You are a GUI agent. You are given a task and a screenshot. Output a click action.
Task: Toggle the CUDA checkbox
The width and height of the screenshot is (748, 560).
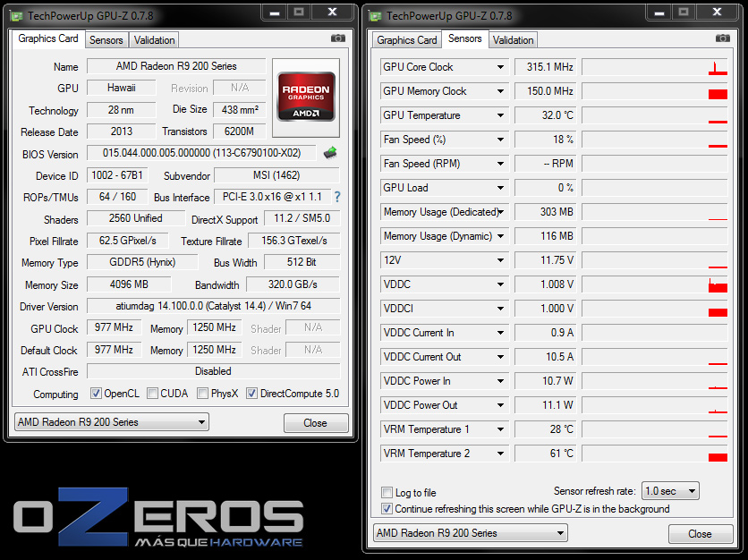[153, 394]
